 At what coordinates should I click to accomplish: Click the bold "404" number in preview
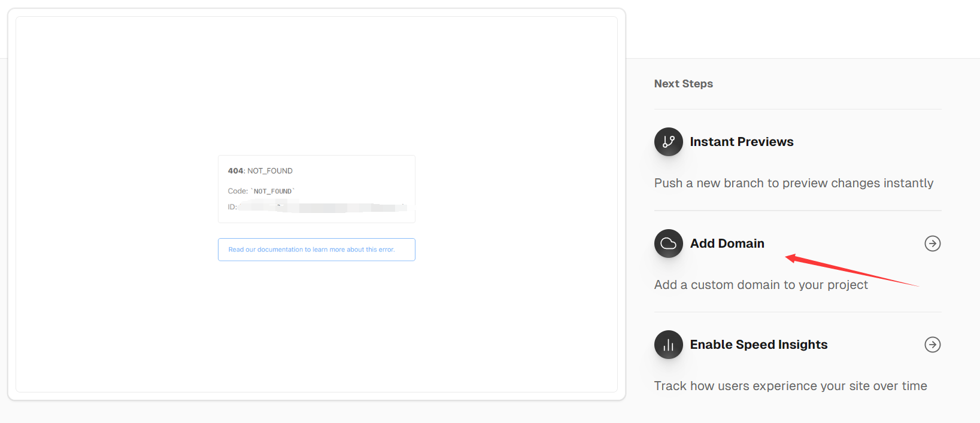tap(235, 171)
